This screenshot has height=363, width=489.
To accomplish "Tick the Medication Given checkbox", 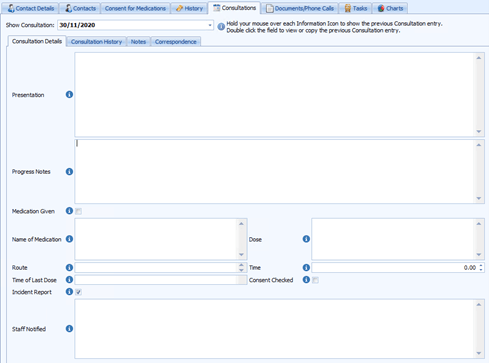I will 79,211.
